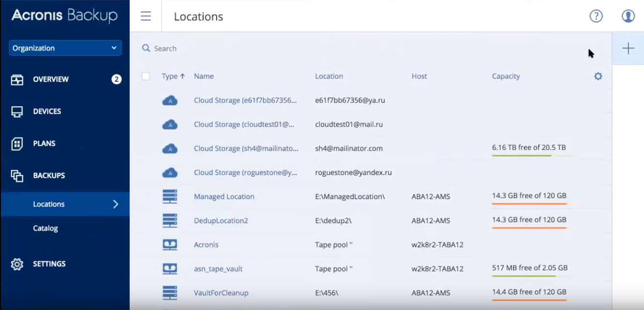Open the DedupLocation2 link
644x310 pixels.
tap(221, 221)
